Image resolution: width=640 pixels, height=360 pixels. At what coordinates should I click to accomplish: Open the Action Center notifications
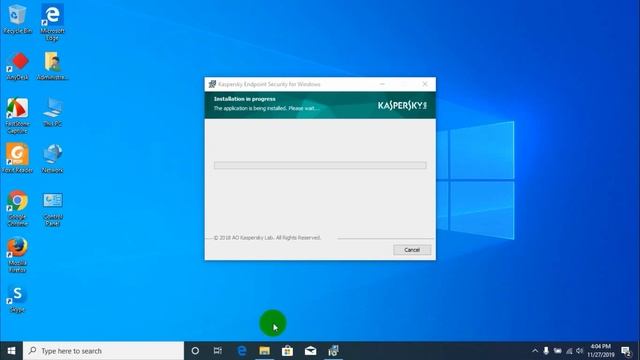(x=627, y=351)
